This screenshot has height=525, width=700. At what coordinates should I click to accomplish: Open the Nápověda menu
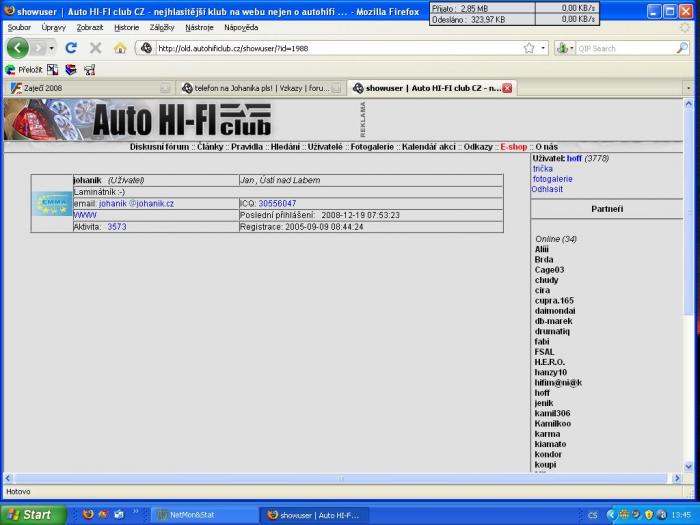[x=241, y=27]
